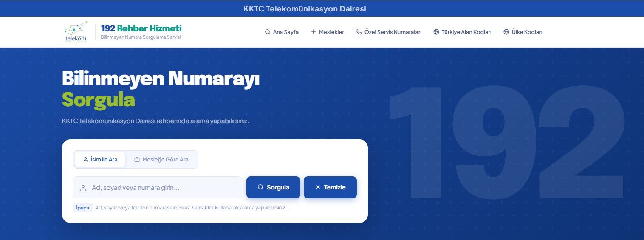The image size is (644, 240).
Task: Click the sparkle icon beside Meslekler
Action: (x=314, y=32)
